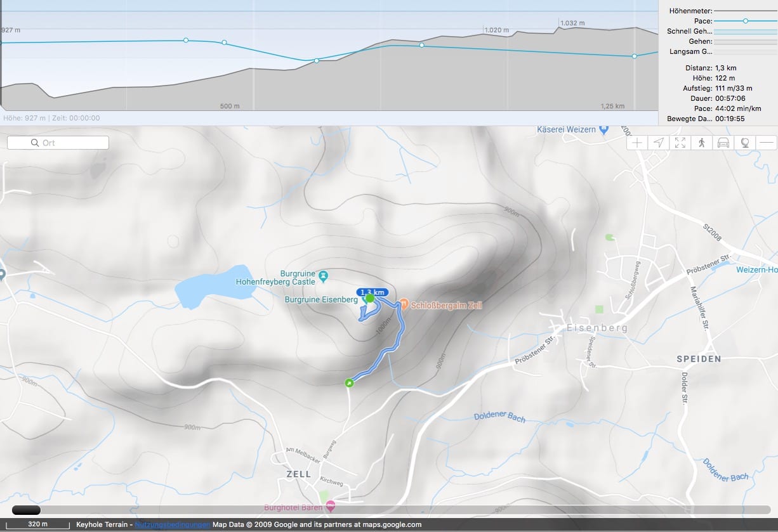Click the 320 m scale bar
The image size is (778, 532).
pos(38,525)
